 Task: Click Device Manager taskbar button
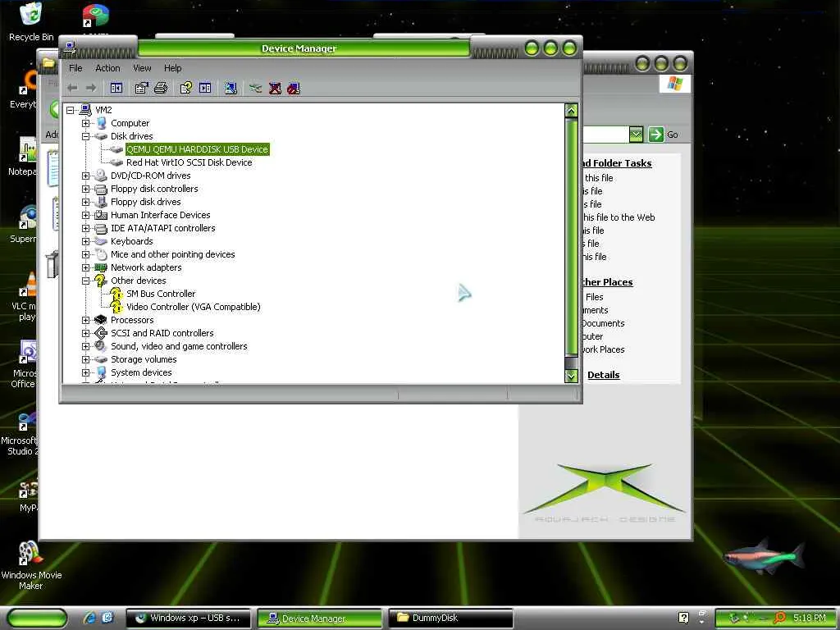pyautogui.click(x=319, y=619)
